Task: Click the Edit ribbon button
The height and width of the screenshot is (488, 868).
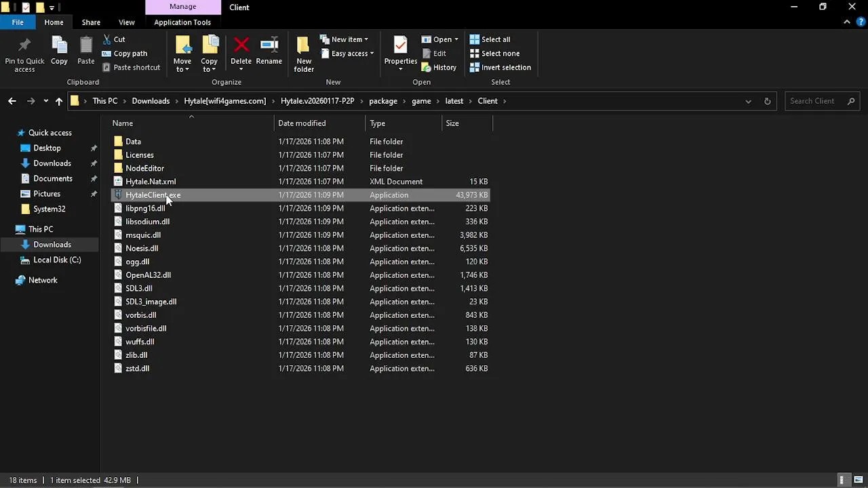Action: click(434, 54)
